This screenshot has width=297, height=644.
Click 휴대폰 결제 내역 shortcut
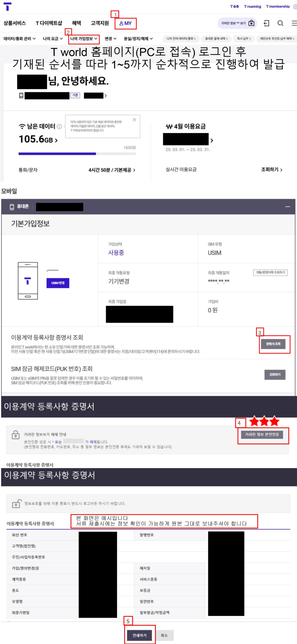216,38
